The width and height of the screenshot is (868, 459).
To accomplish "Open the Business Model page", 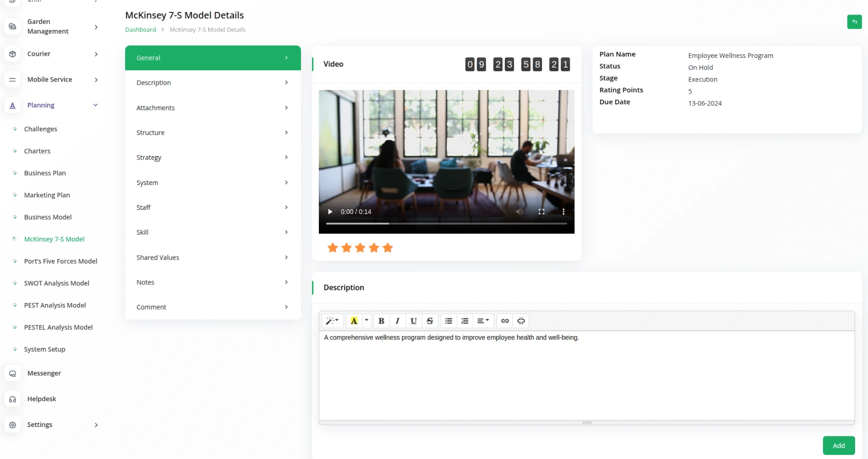I will coord(48,217).
